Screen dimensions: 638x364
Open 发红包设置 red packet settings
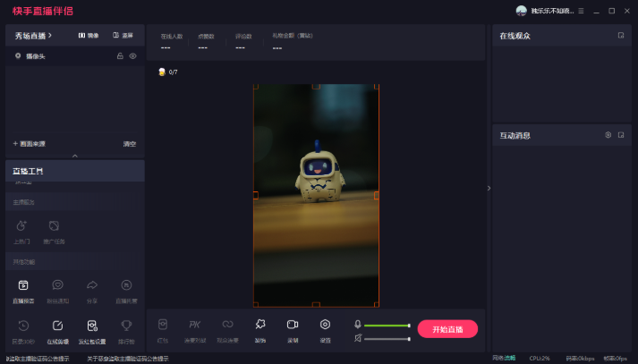click(x=92, y=326)
